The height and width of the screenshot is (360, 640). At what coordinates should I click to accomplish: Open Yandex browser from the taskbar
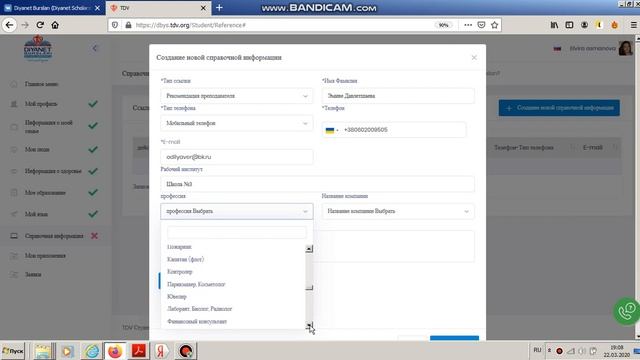pos(162,351)
